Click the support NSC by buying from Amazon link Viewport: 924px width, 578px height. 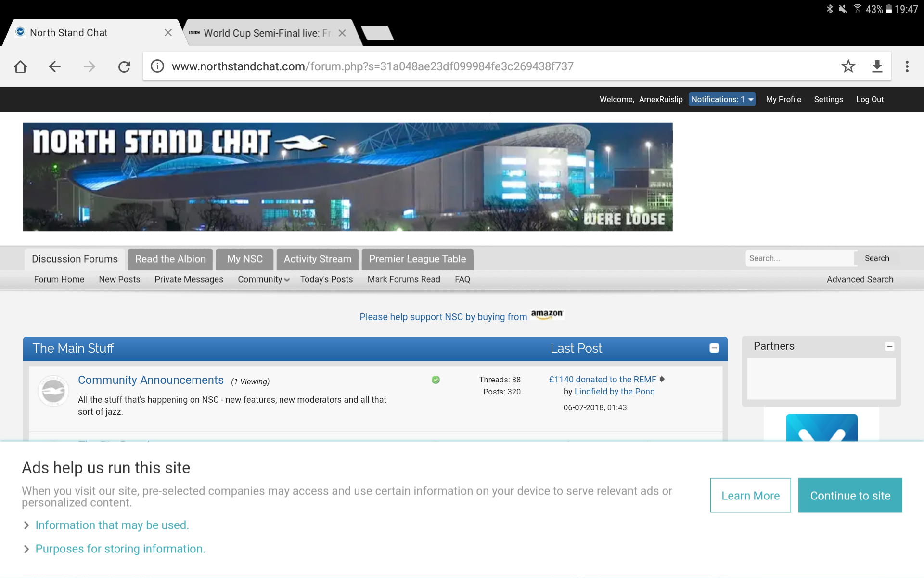[443, 317]
